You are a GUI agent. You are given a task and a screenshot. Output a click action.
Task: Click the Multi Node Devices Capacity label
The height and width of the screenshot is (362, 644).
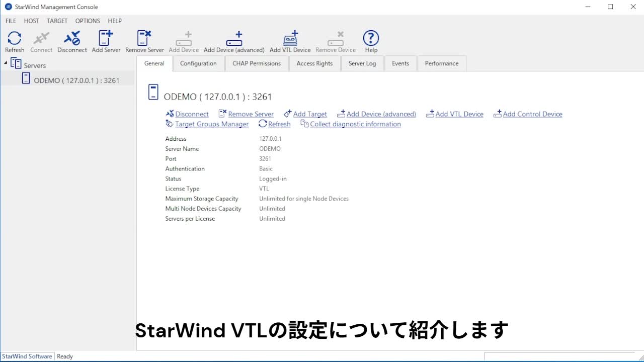[x=203, y=209]
